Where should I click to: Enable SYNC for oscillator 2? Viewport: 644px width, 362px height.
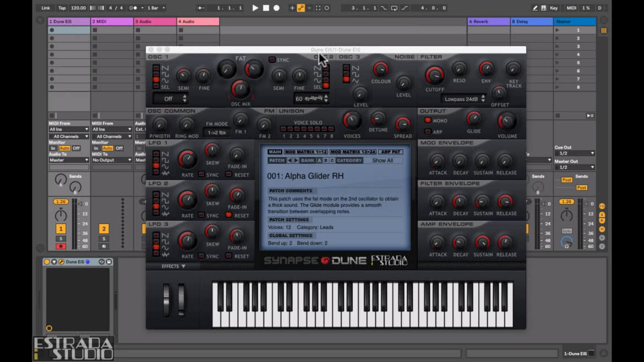[272, 60]
